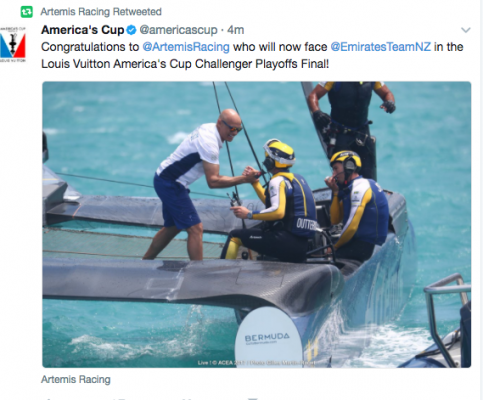Open the Artemis Racing Retweeted link
Viewport: 483px width, 400px height.
[101, 12]
